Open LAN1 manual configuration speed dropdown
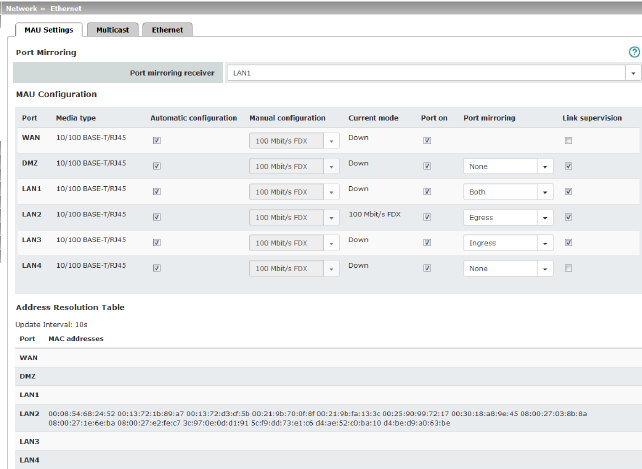 coord(294,192)
